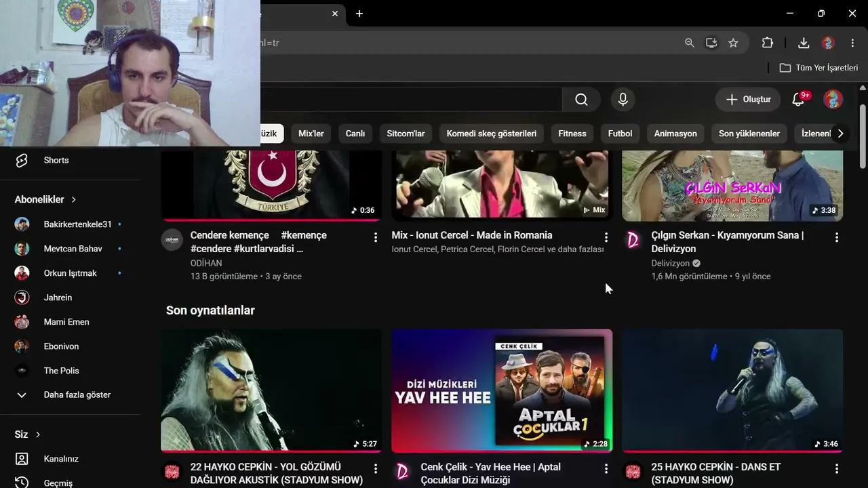This screenshot has width=868, height=488.
Task: Open options menu for Cendere kemençe video
Action: coord(376,237)
